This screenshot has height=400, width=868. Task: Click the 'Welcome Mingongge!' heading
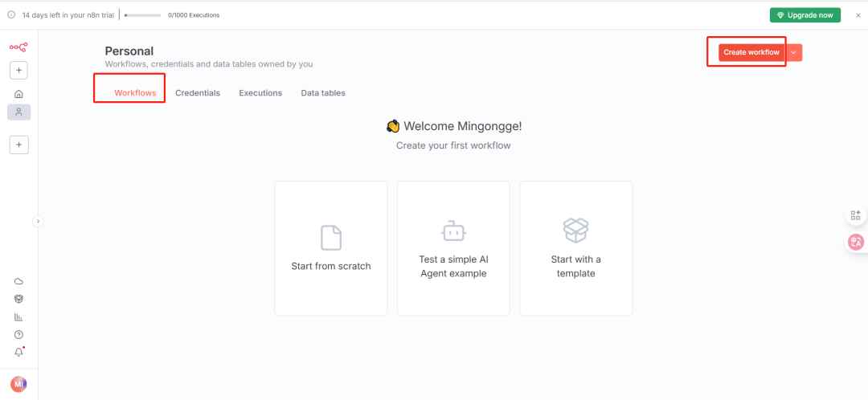463,126
